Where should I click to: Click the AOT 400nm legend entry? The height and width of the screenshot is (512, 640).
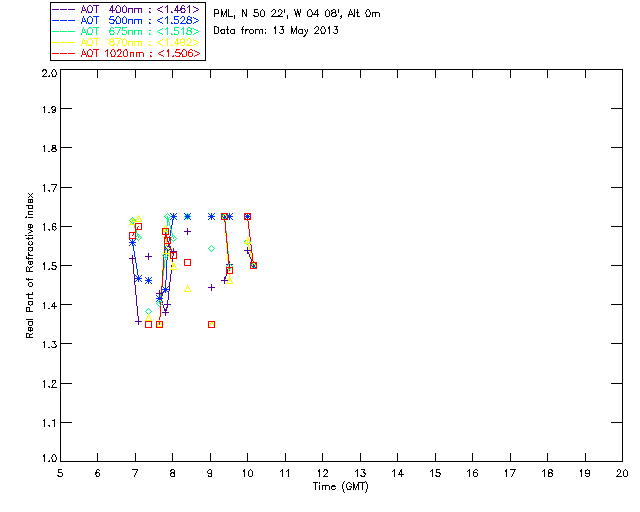point(126,9)
